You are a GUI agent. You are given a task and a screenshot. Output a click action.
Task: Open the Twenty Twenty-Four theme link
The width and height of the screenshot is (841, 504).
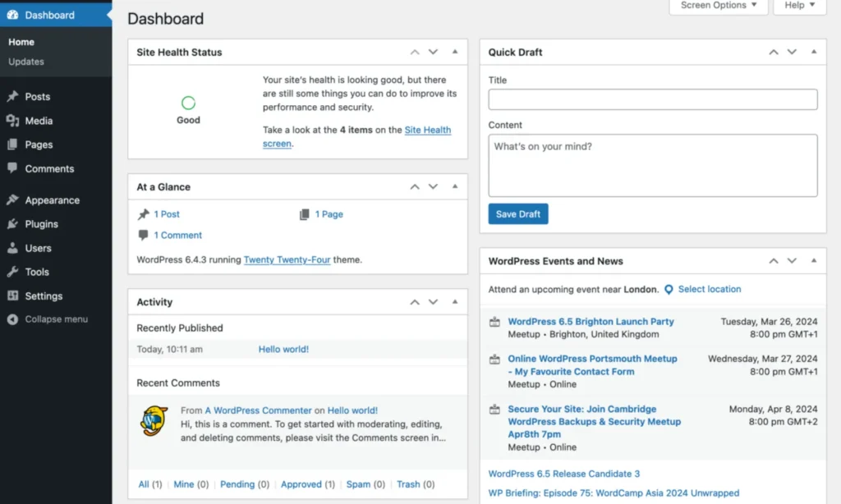pyautogui.click(x=287, y=259)
